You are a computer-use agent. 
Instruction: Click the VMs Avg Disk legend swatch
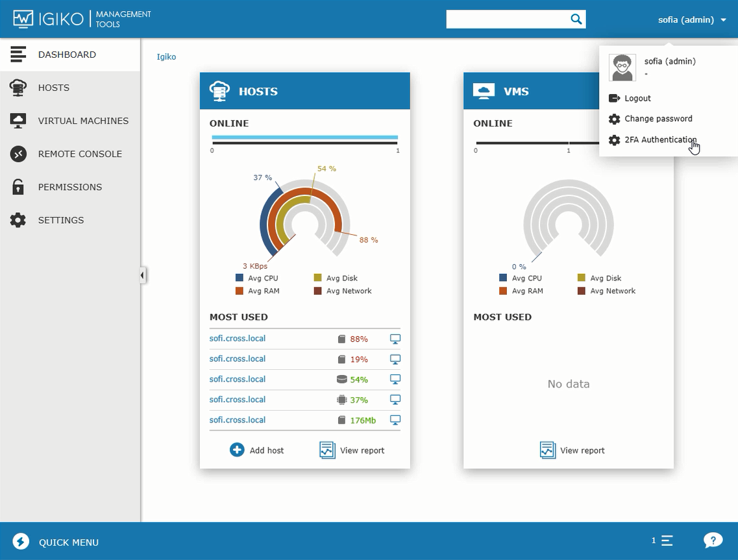(x=582, y=278)
